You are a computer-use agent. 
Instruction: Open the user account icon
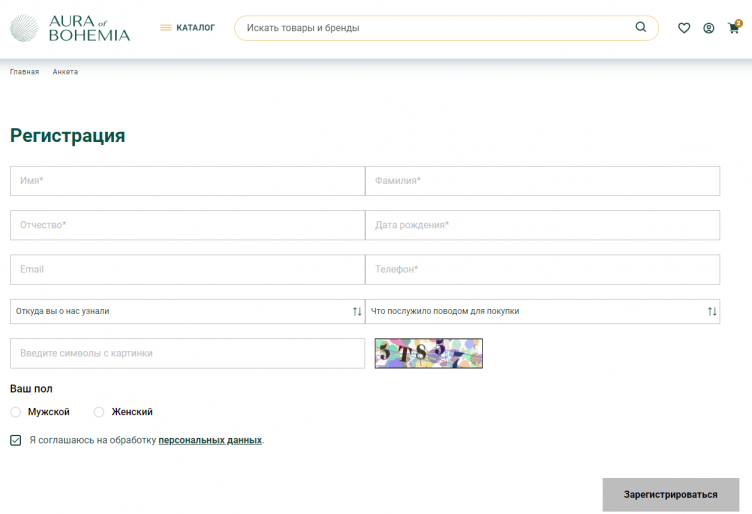(708, 28)
